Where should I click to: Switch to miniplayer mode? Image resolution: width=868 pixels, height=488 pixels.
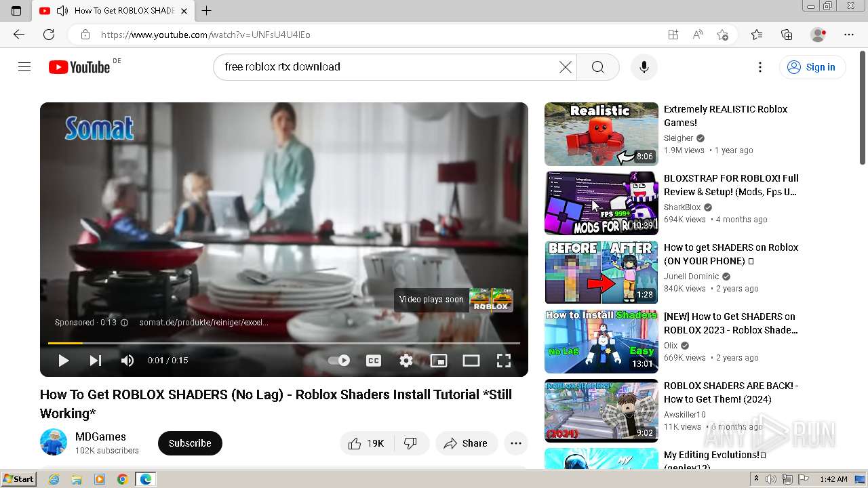439,361
